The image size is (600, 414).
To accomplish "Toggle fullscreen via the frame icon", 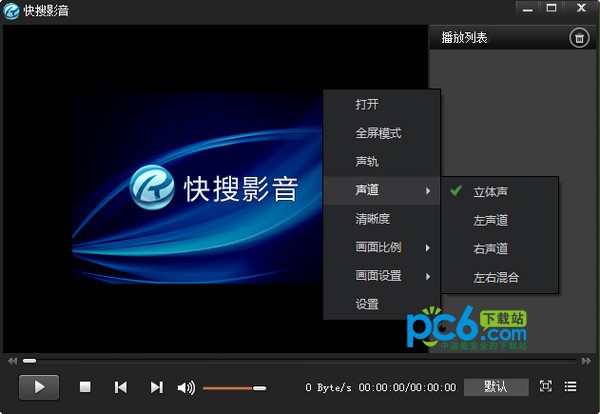I will 545,386.
